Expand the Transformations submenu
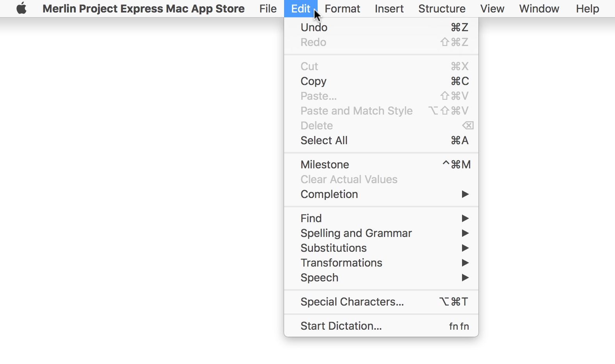 381,263
